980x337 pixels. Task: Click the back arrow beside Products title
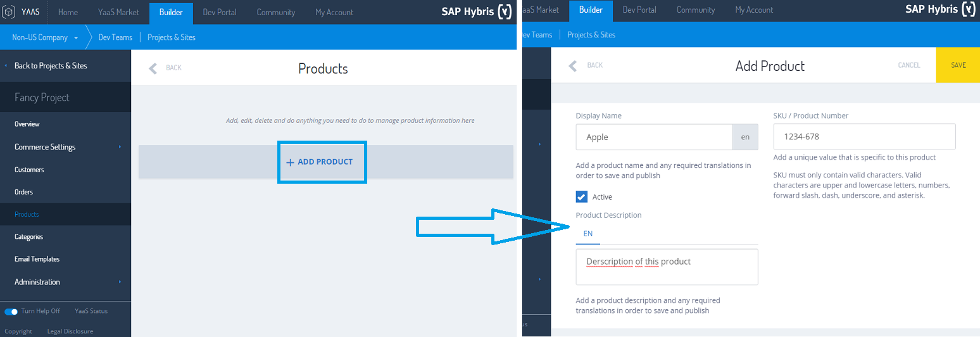[x=153, y=68]
